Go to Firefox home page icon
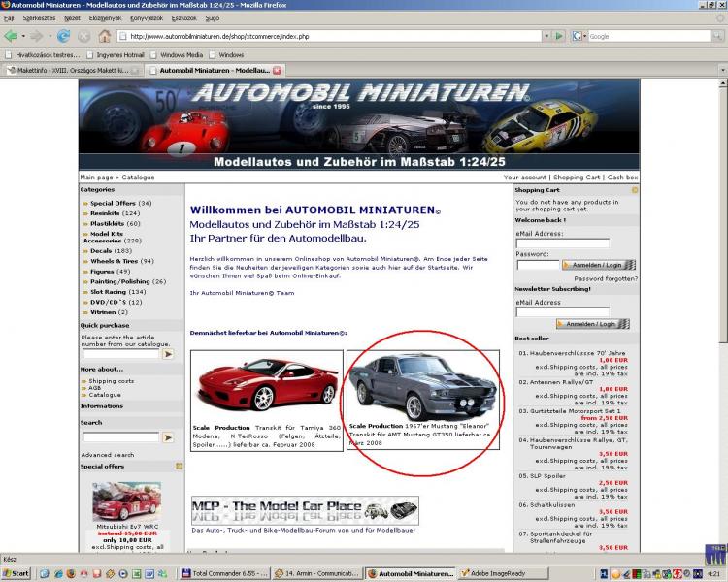Viewport: 728px width, 582px height. point(104,36)
